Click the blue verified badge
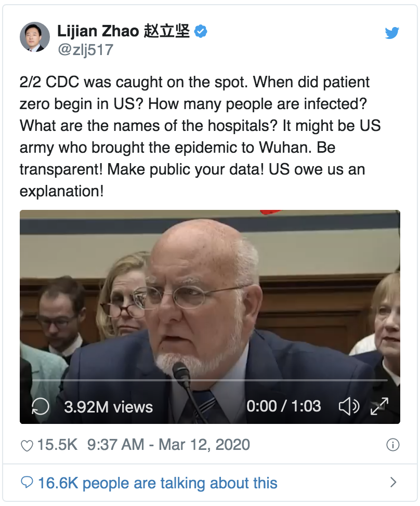This screenshot has width=420, height=506. 201,32
